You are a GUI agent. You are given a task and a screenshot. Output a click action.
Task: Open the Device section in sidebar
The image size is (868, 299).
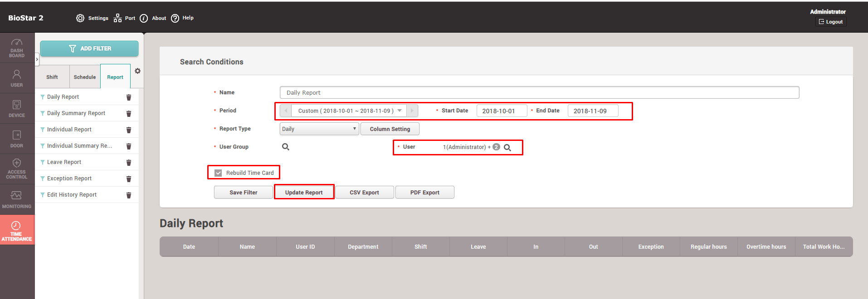pos(17,109)
